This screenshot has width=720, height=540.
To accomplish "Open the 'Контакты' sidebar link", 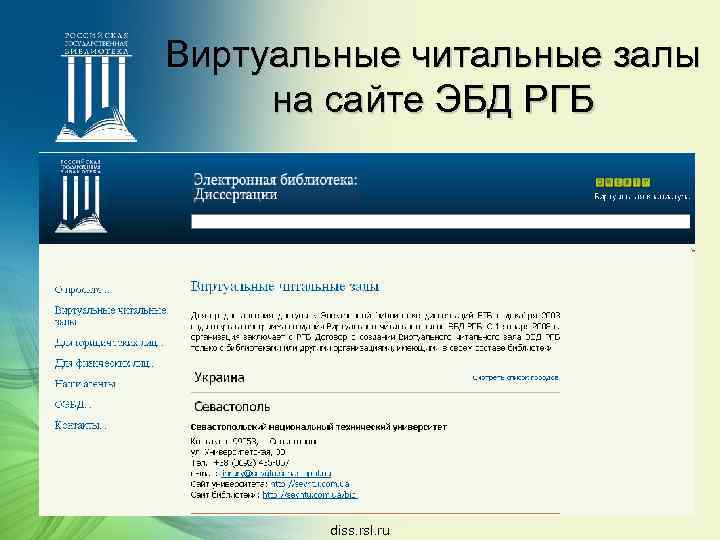I will click(80, 425).
